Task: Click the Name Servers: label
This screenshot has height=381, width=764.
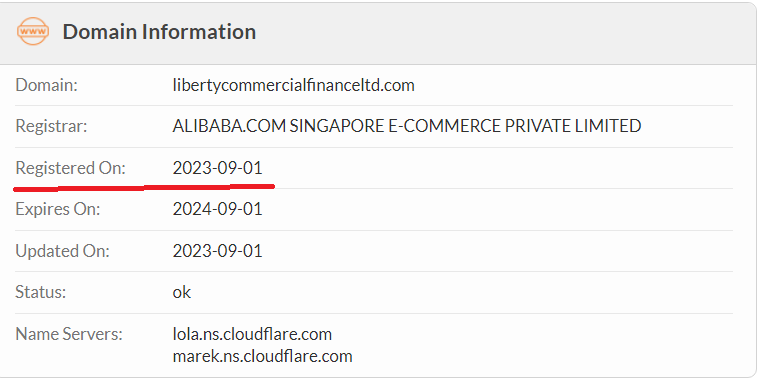Action: [69, 334]
